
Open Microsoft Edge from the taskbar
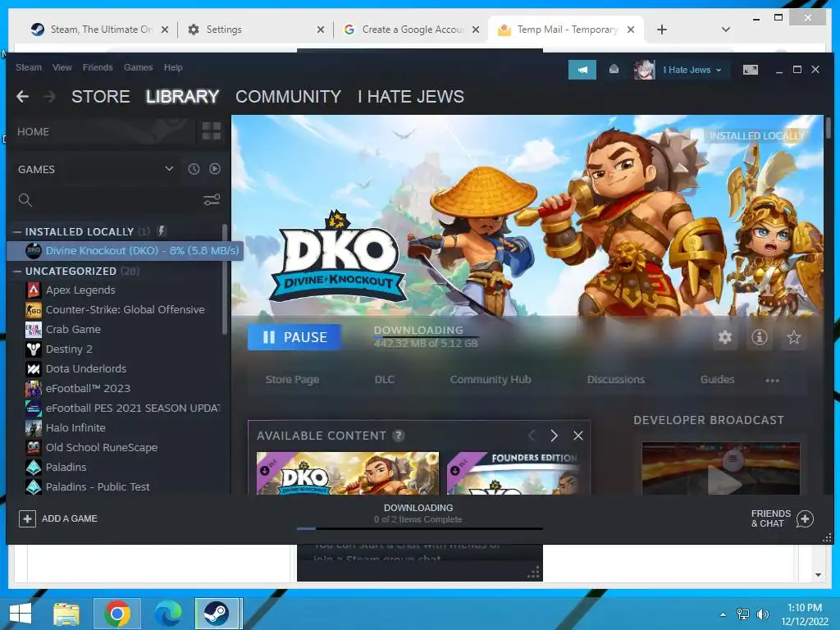[167, 614]
